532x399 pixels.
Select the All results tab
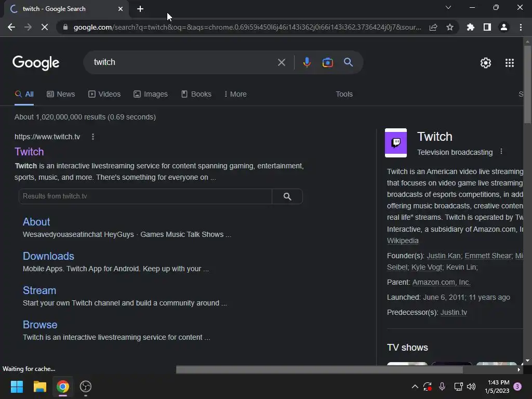tap(24, 95)
